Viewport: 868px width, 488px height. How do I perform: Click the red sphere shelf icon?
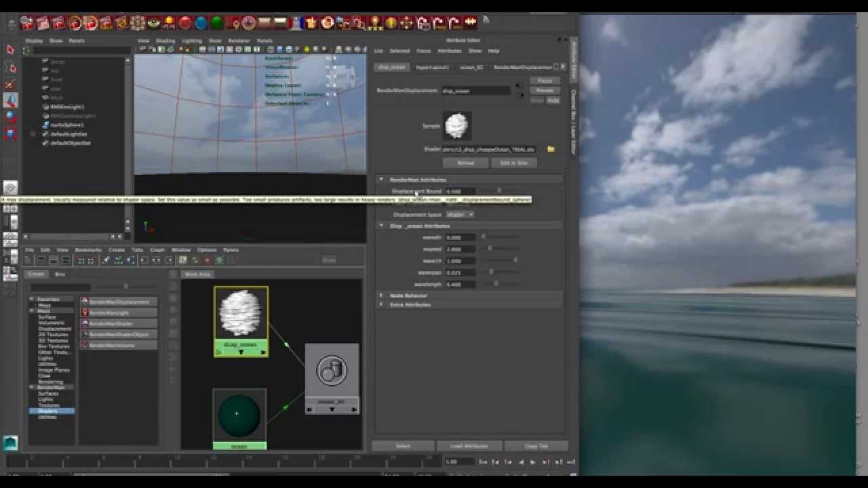186,22
